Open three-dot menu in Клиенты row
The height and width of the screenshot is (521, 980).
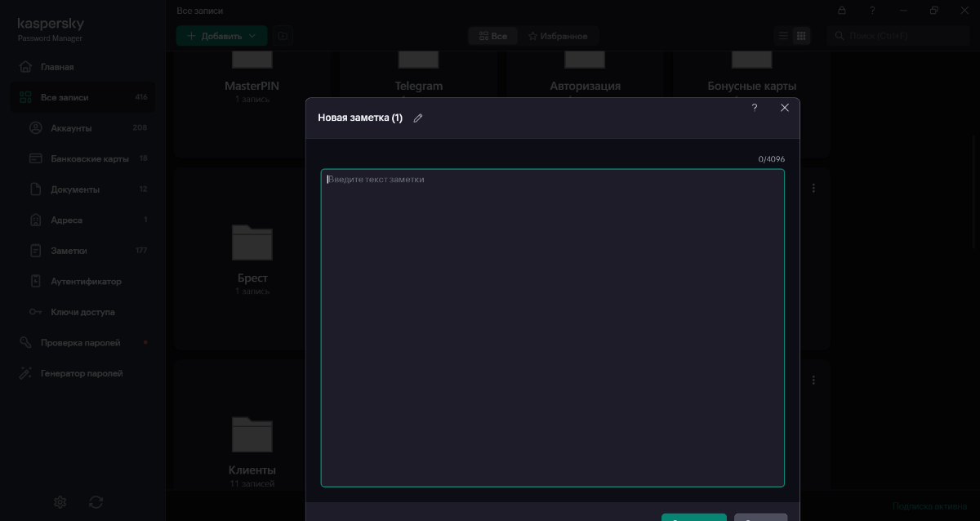tap(813, 381)
